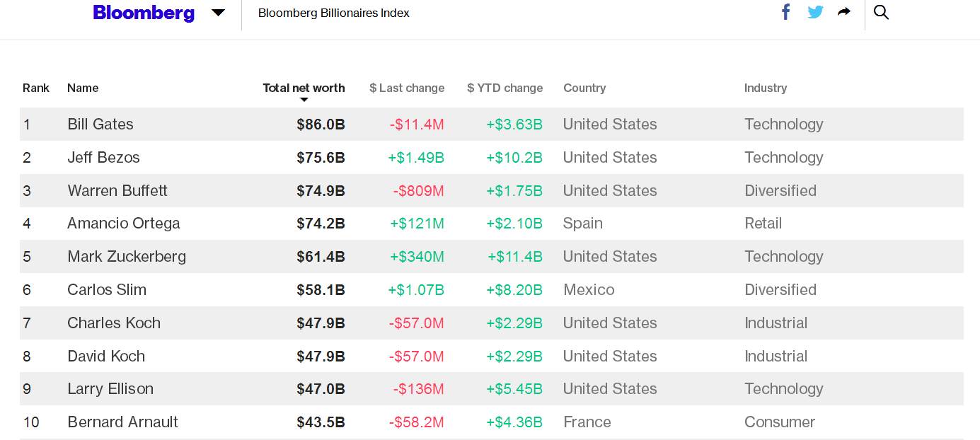This screenshot has height=440, width=980.
Task: Open search with magnifying glass icon
Action: (881, 12)
